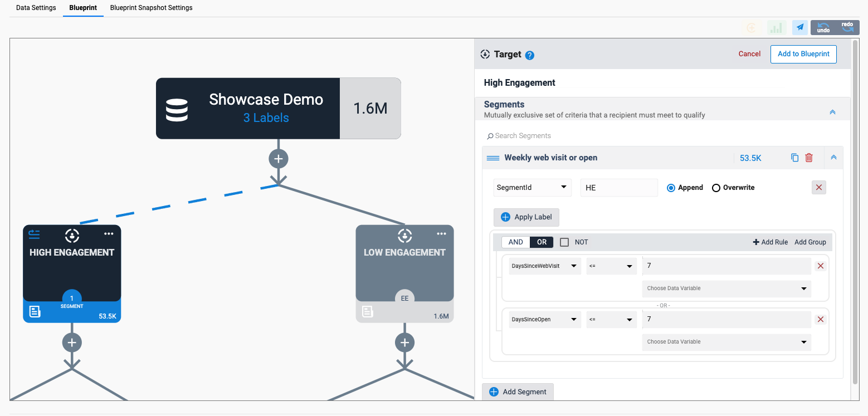This screenshot has height=416, width=868.
Task: Click the High Engagement target name heading
Action: [x=520, y=83]
